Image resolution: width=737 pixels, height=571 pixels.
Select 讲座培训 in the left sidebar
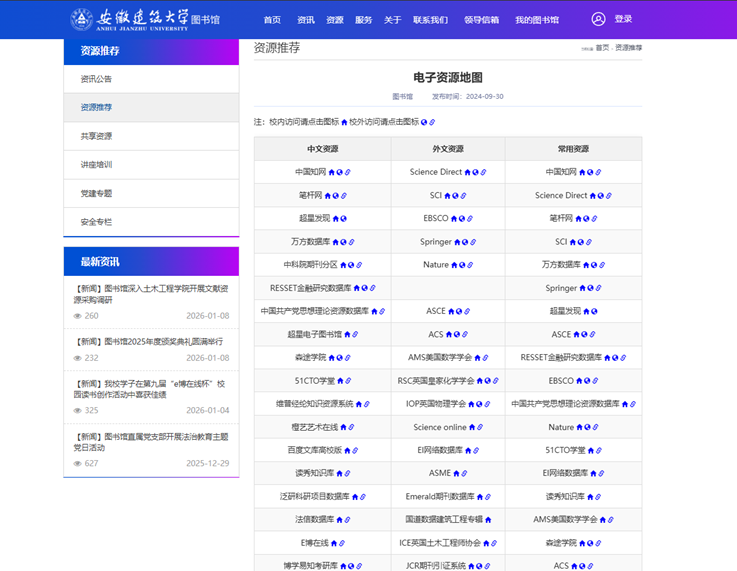tap(96, 165)
